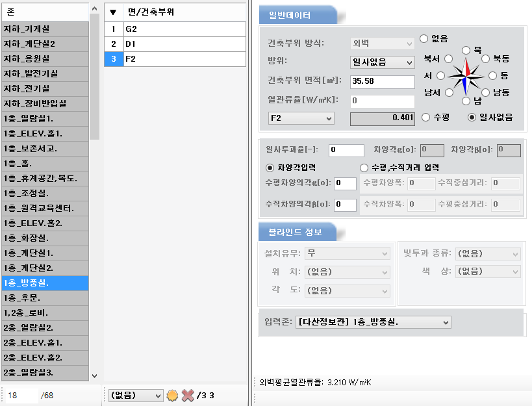
Task: Select 수평,수직거리 입력 radio option
Action: point(364,168)
